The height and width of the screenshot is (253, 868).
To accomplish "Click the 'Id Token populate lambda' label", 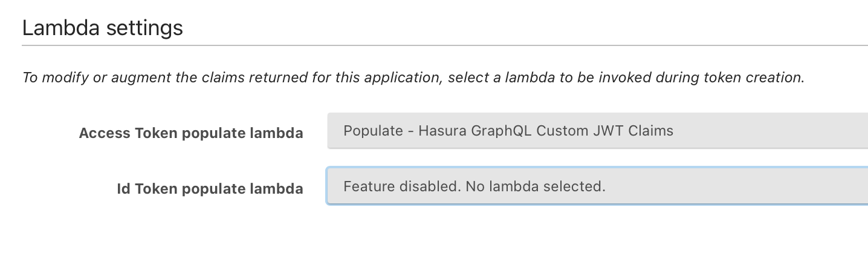I will pos(210,189).
